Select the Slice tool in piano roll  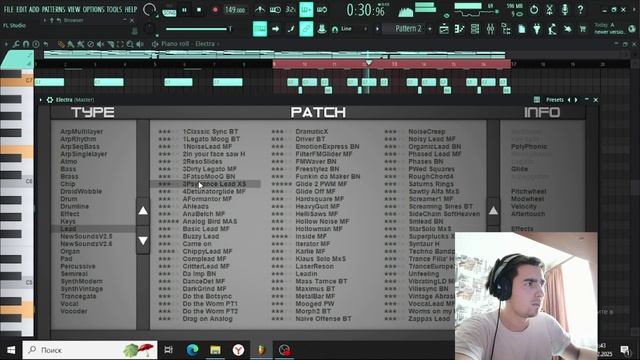pyautogui.click(x=110, y=44)
